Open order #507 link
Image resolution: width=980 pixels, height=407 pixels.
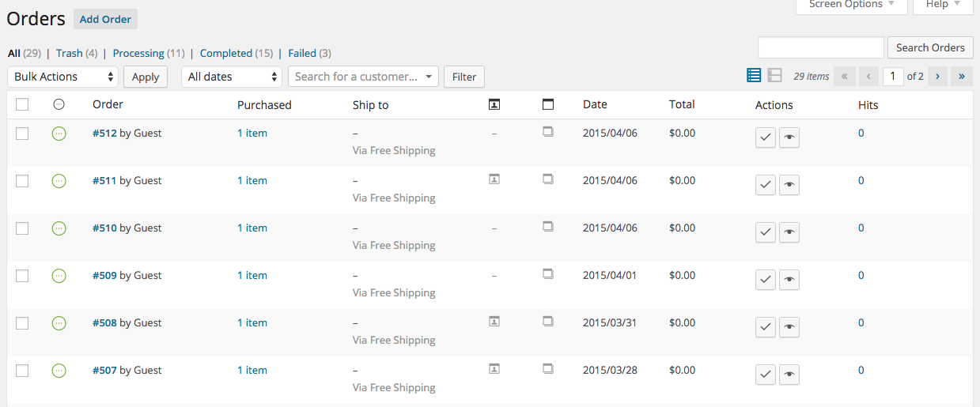[104, 371]
